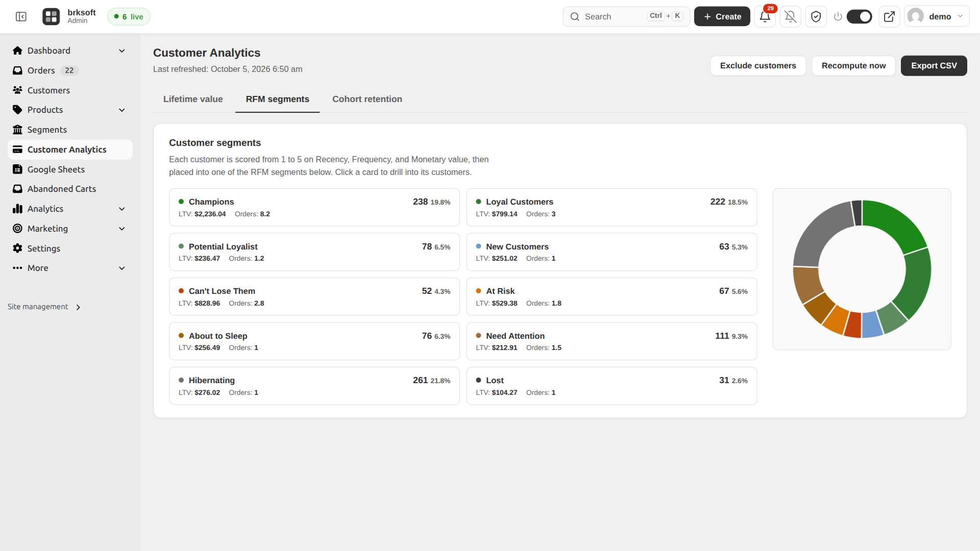Open the Champions segment card
This screenshot has height=551, width=980.
point(314,207)
